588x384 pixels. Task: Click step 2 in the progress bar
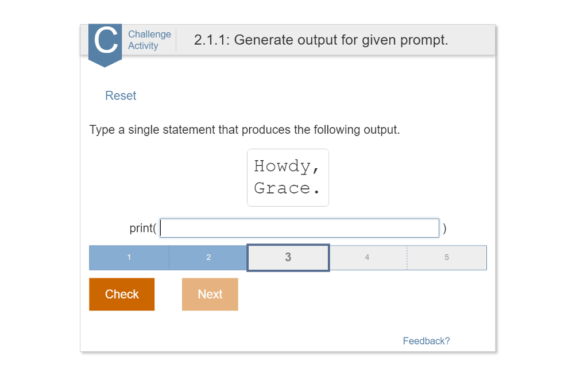coord(208,257)
